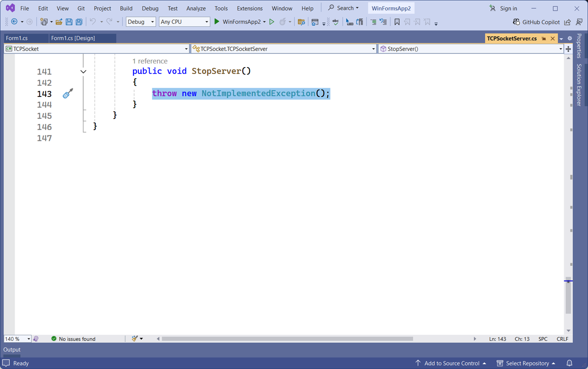This screenshot has width=588, height=369.
Task: Click the Search box in the title bar
Action: [343, 8]
